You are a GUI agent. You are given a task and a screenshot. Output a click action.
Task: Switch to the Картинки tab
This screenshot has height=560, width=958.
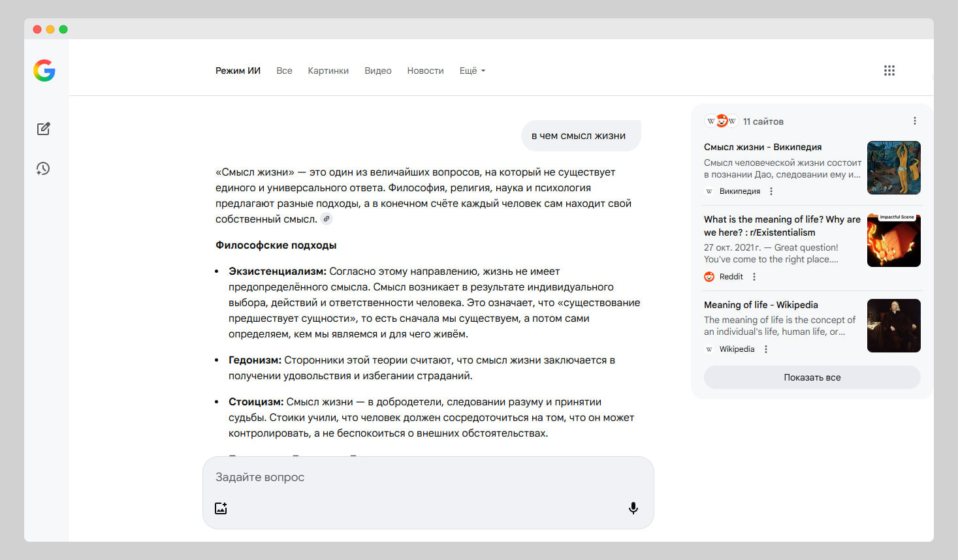pyautogui.click(x=328, y=70)
